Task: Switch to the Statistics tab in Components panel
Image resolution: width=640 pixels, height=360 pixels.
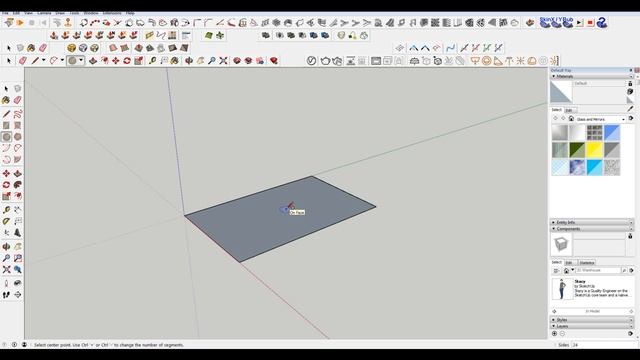Action: (x=587, y=263)
